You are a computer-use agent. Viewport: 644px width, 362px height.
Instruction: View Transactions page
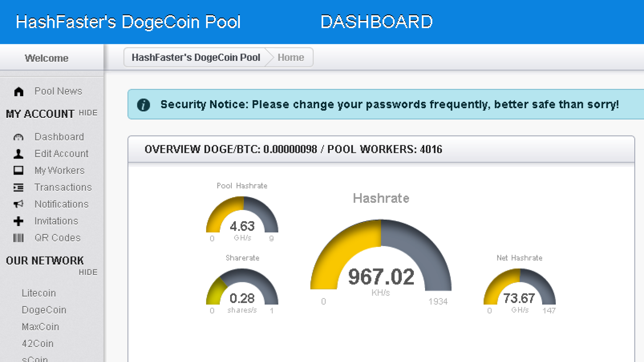63,187
